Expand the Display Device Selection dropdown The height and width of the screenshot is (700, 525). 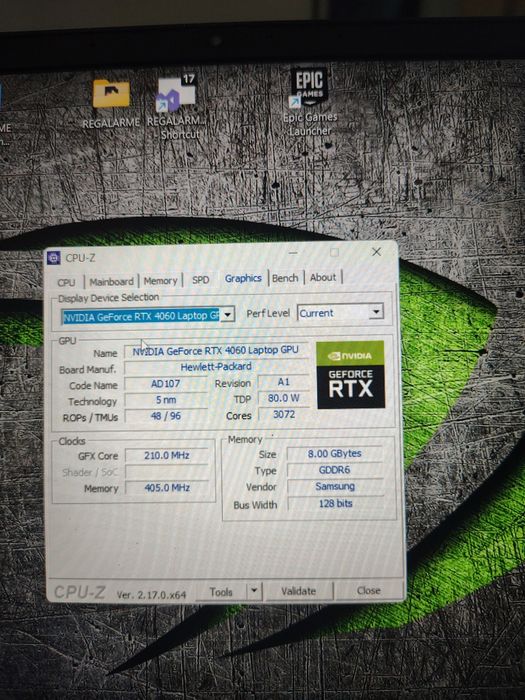228,315
